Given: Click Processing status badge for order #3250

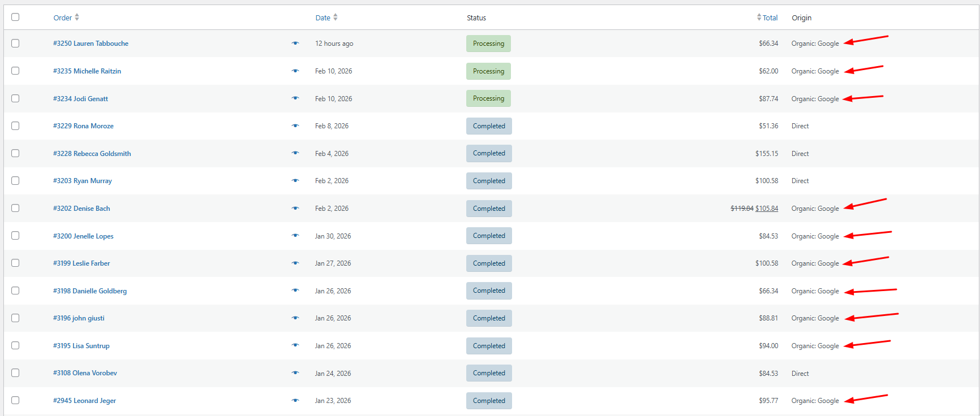Looking at the screenshot, I should click(488, 44).
